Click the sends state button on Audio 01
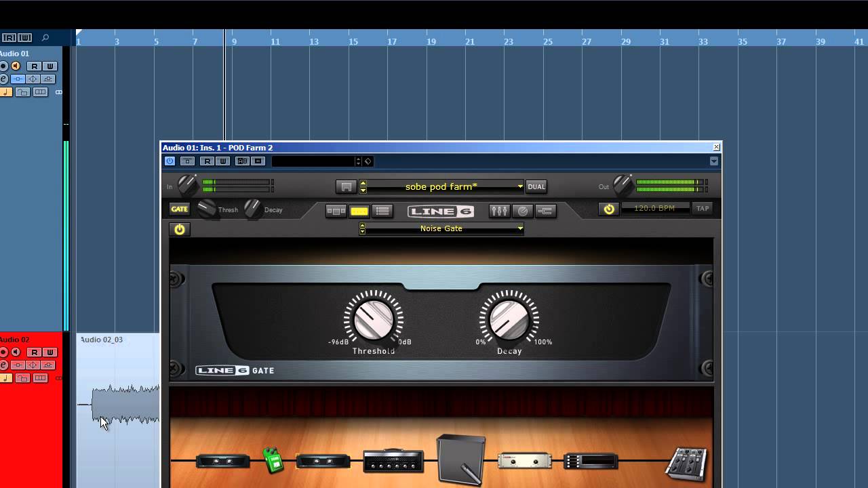868x488 pixels. pos(48,79)
